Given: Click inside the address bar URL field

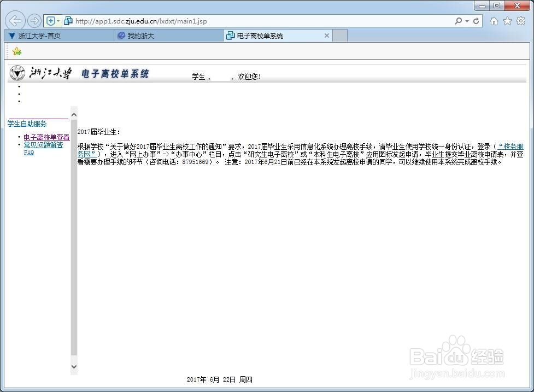Looking at the screenshot, I should 219,21.
